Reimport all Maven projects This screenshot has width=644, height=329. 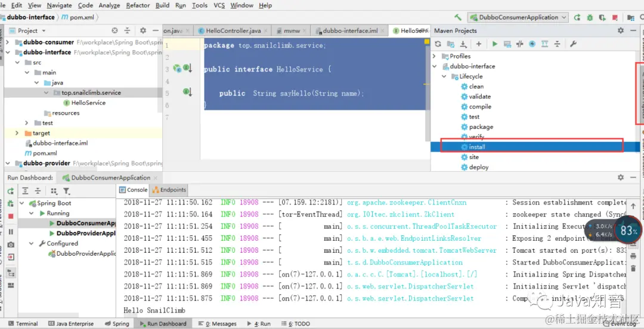coord(438,44)
